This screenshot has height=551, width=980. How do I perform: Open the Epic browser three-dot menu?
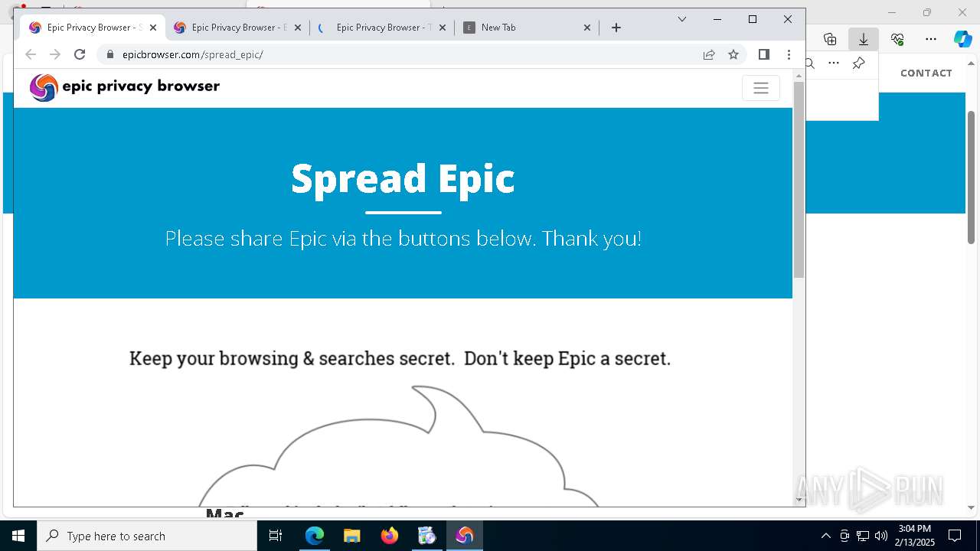pos(789,54)
